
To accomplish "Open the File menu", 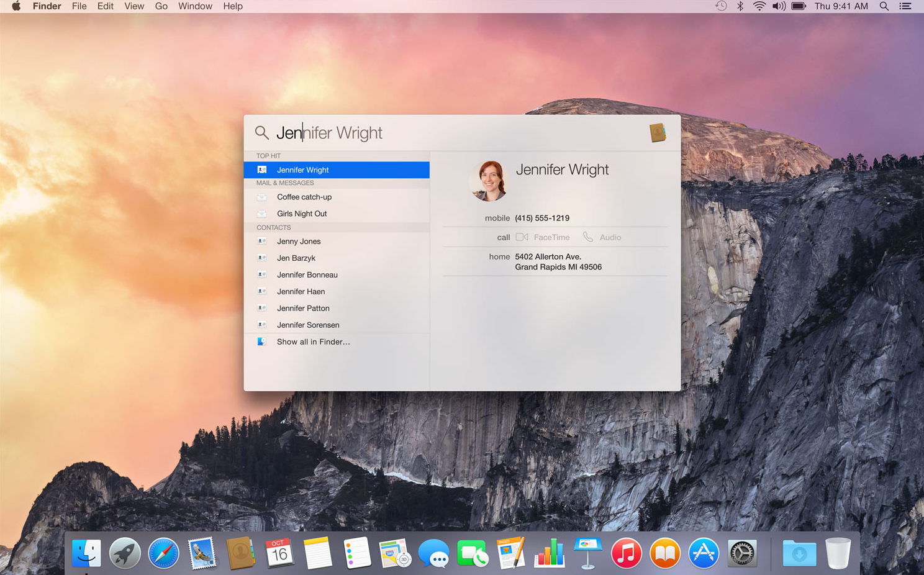I will tap(79, 6).
